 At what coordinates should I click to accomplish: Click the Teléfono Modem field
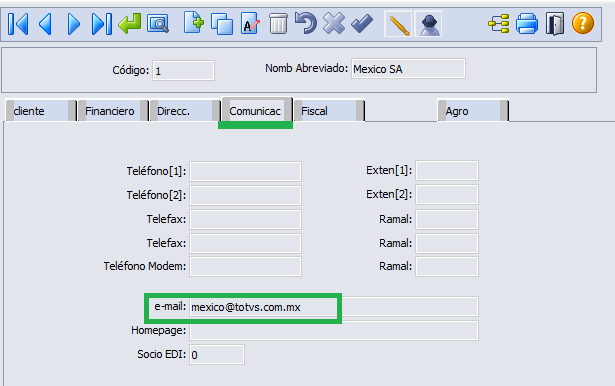(x=246, y=266)
